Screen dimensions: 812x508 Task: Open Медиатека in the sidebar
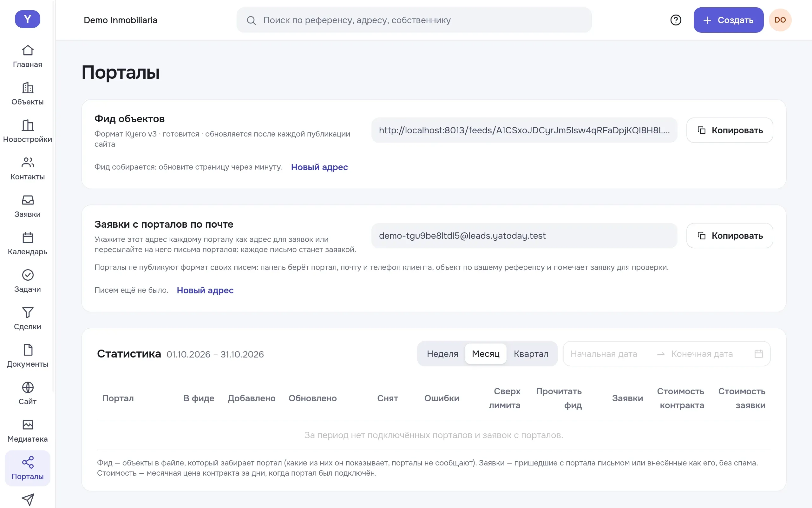28,431
